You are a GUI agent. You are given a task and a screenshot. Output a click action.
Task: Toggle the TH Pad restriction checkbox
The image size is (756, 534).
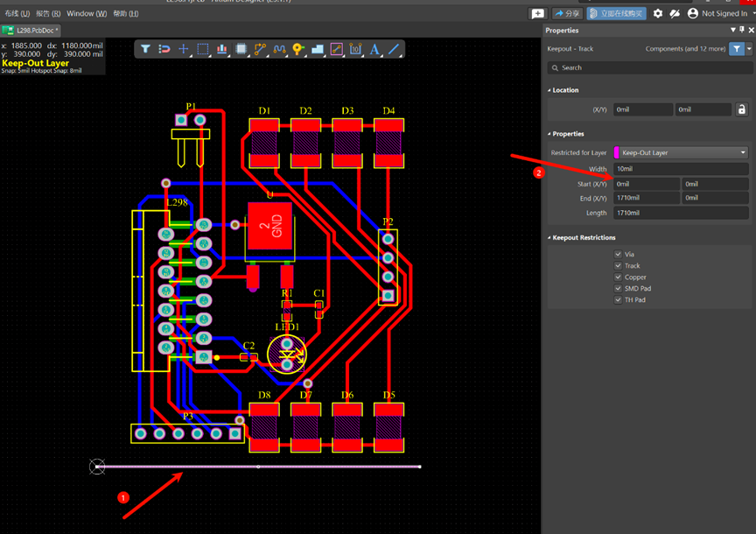coord(618,299)
